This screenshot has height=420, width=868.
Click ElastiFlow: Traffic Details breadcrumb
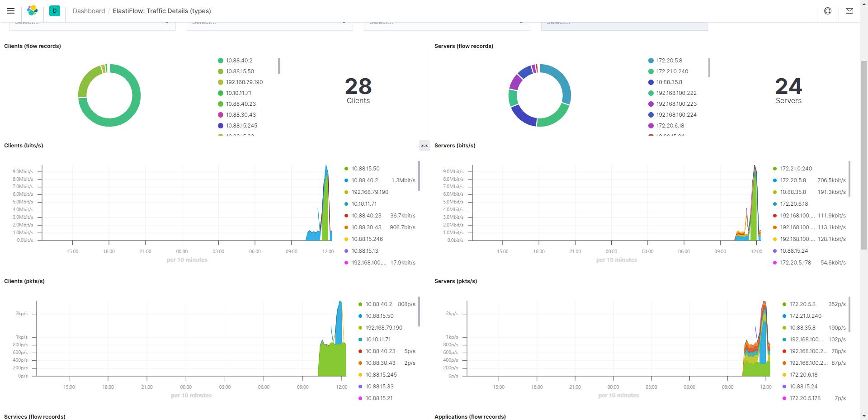click(162, 11)
